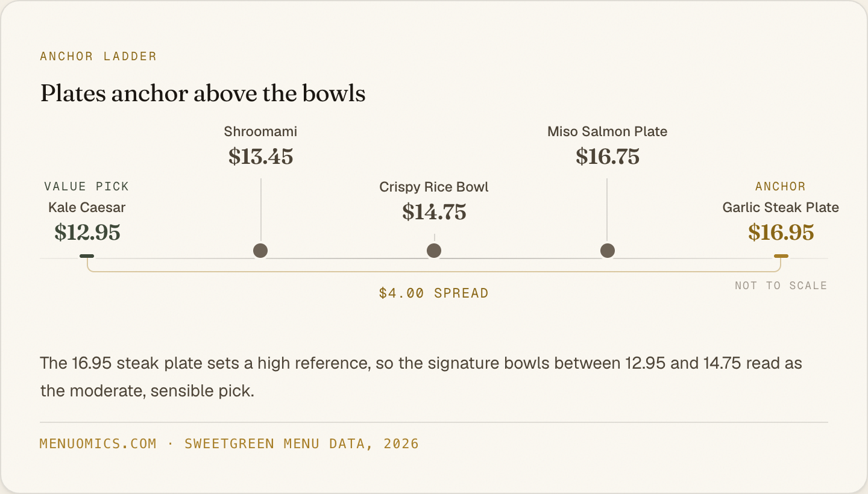Select the $16.75 Miso Salmon price
868x494 pixels.
608,157
